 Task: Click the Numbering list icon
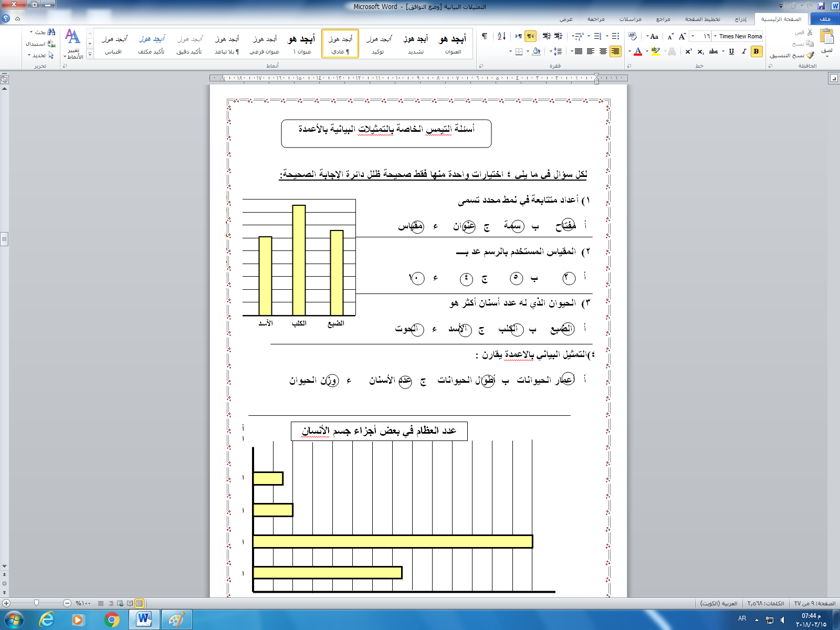click(597, 36)
